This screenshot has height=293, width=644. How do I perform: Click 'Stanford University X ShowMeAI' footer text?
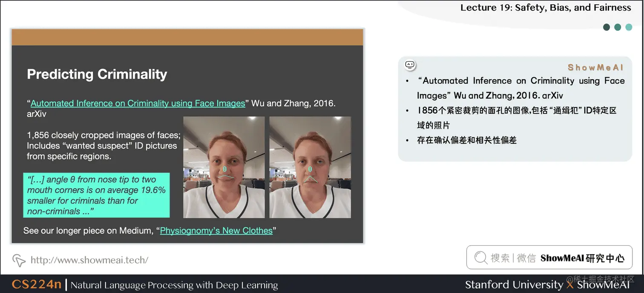pyautogui.click(x=547, y=284)
